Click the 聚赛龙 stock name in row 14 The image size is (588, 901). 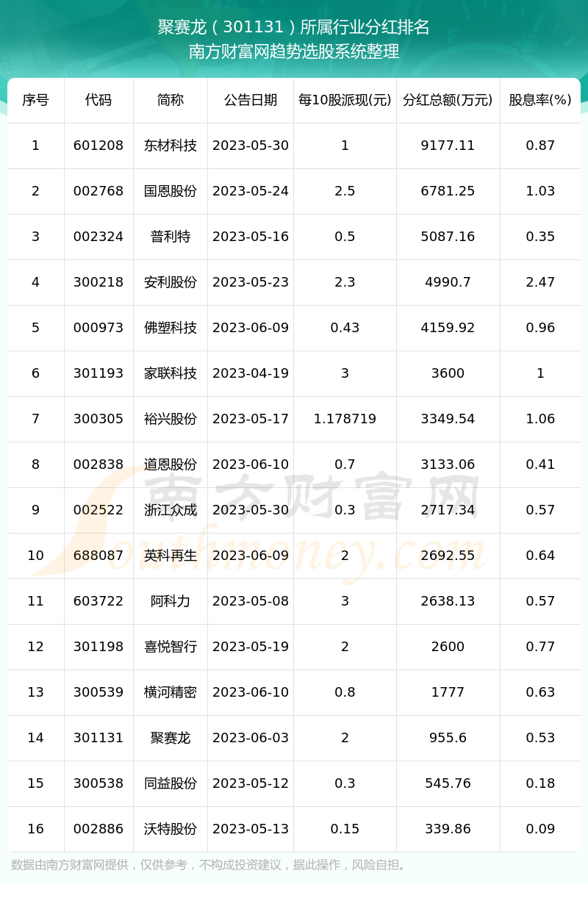[171, 738]
